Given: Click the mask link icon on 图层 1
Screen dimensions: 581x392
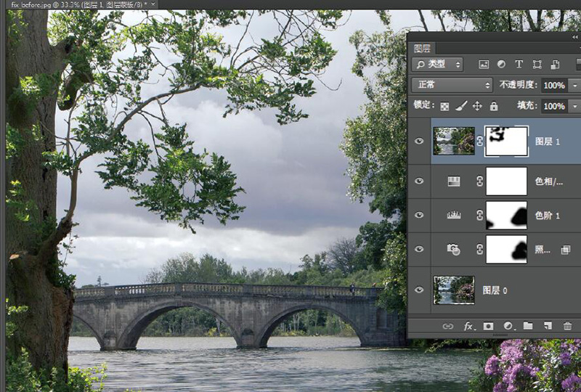Looking at the screenshot, I should (480, 141).
